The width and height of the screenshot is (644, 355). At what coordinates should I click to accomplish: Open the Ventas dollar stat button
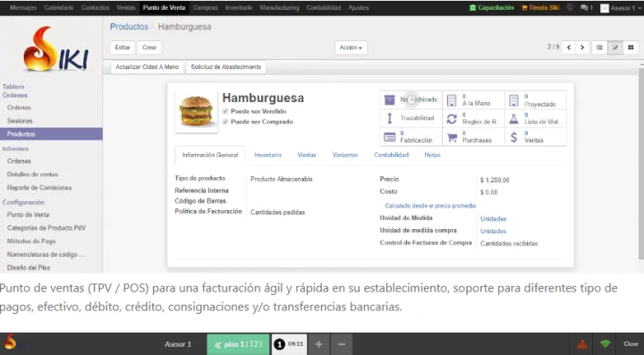pos(536,137)
